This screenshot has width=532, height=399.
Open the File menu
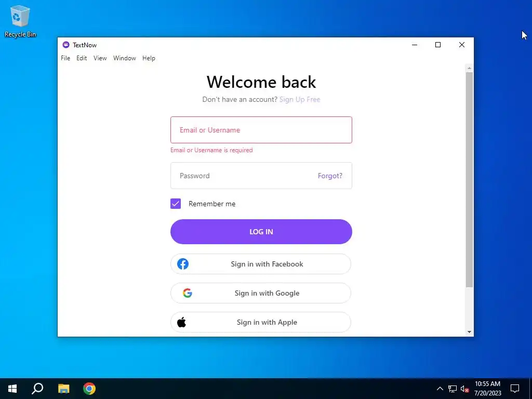tap(65, 58)
